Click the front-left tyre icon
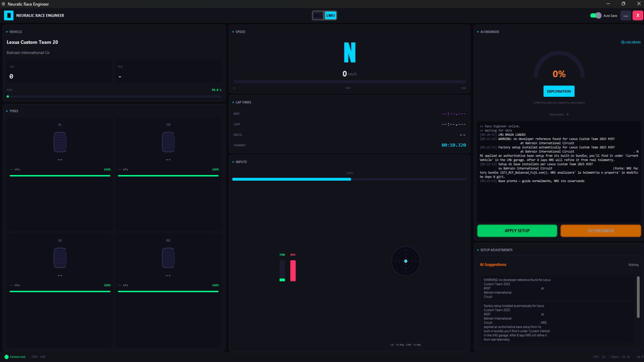The height and width of the screenshot is (362, 644). pyautogui.click(x=60, y=142)
